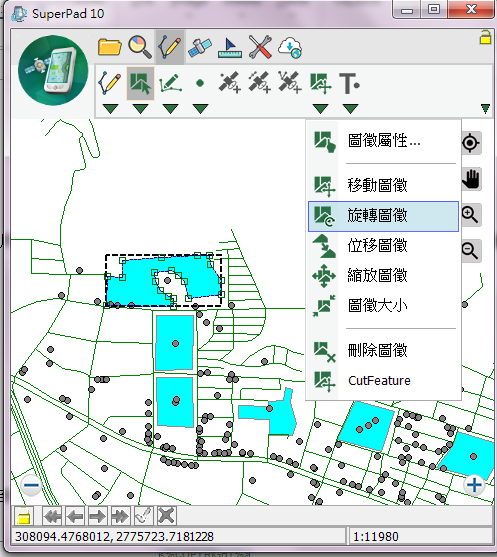497x557 pixels.
Task: Toggle the yellow lock icon at top right
Action: pos(485,37)
